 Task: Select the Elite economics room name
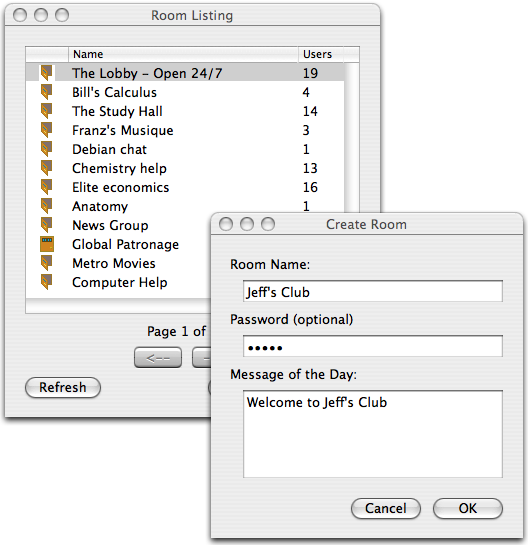121,188
